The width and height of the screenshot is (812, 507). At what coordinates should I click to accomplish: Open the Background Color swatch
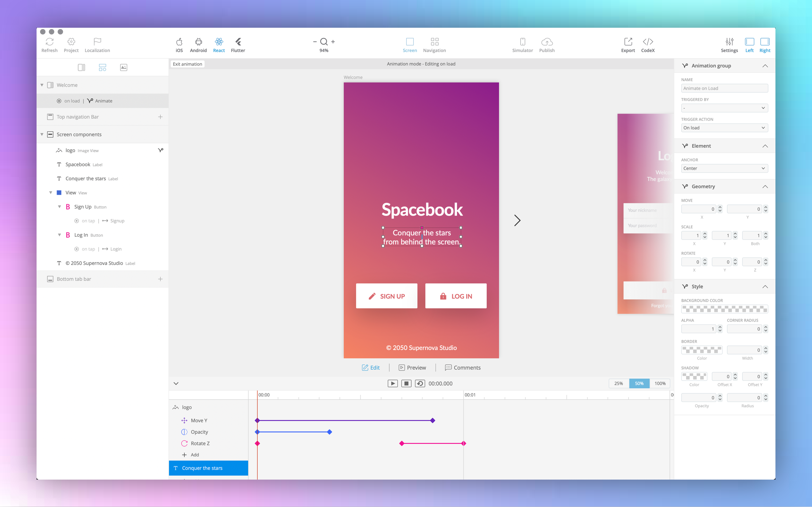click(x=724, y=309)
